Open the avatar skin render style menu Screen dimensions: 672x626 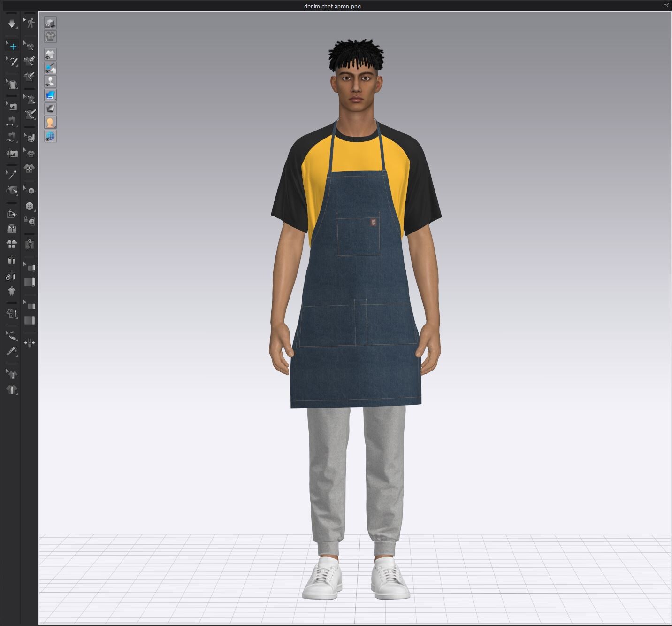point(50,123)
